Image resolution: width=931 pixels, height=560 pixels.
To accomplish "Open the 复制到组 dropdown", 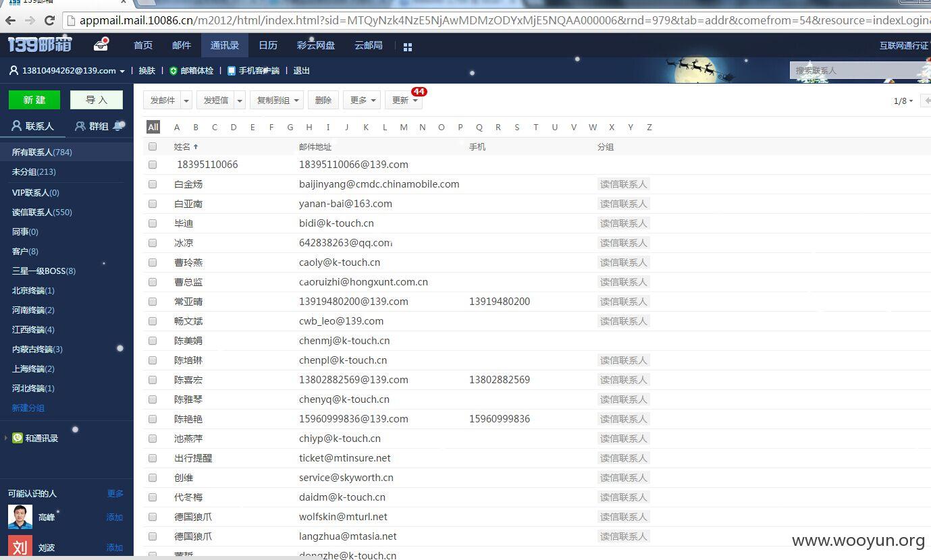I will pos(277,100).
